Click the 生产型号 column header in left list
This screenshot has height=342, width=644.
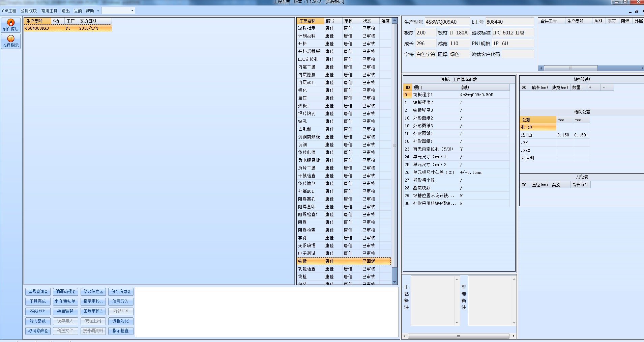pyautogui.click(x=37, y=21)
